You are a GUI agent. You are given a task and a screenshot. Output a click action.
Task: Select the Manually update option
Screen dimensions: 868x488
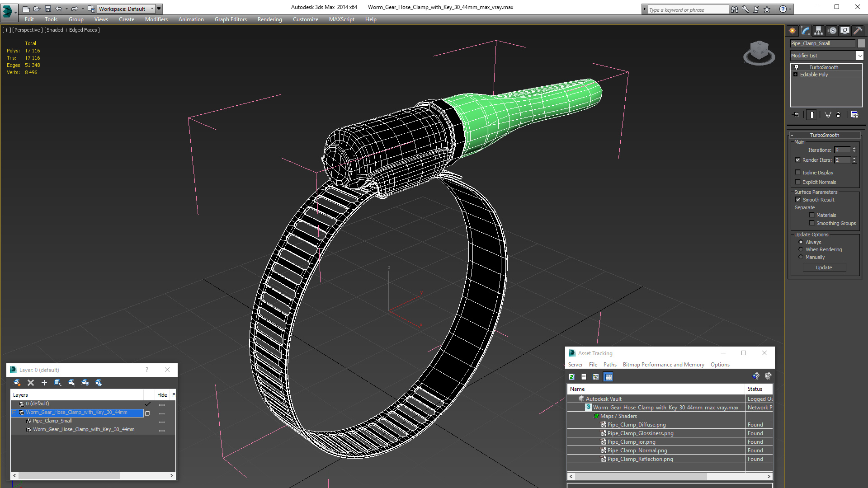pos(801,257)
